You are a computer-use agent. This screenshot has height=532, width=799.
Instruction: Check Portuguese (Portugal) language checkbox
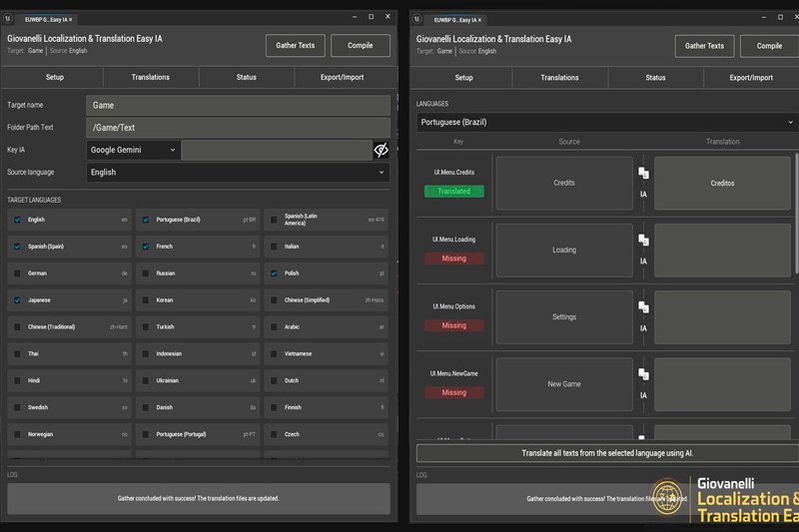[x=146, y=435]
